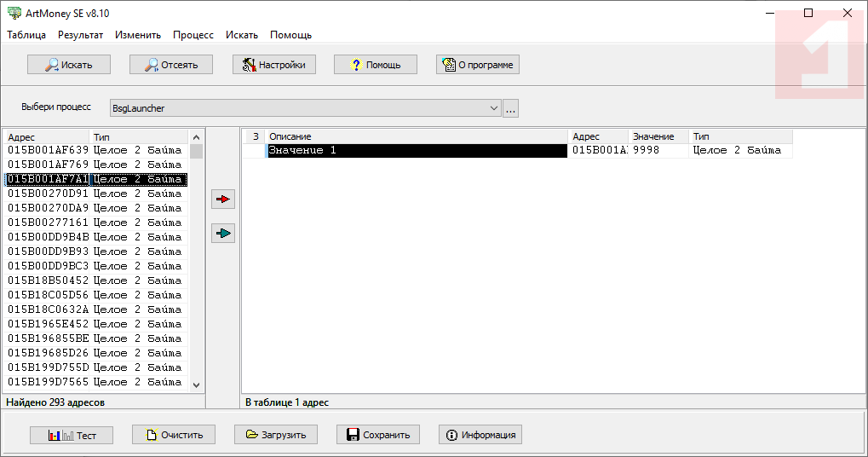
Task: Click ArtMoney application icon in title bar
Action: (14, 13)
